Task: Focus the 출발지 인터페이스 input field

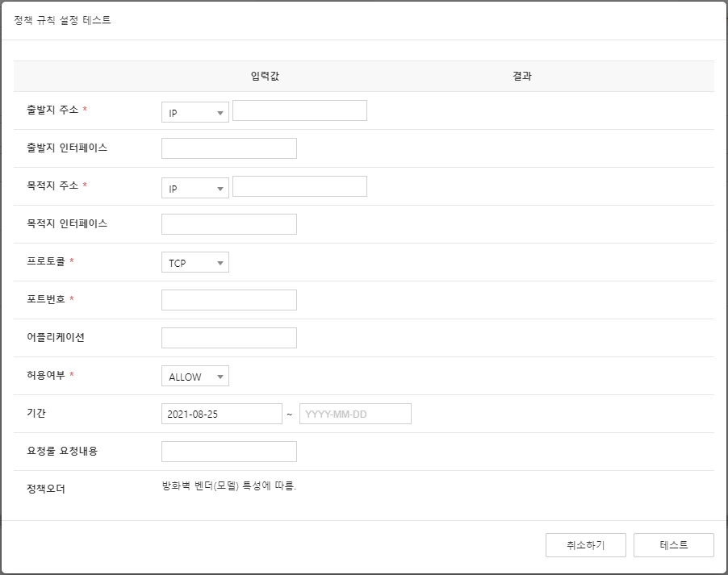Action: tap(229, 148)
